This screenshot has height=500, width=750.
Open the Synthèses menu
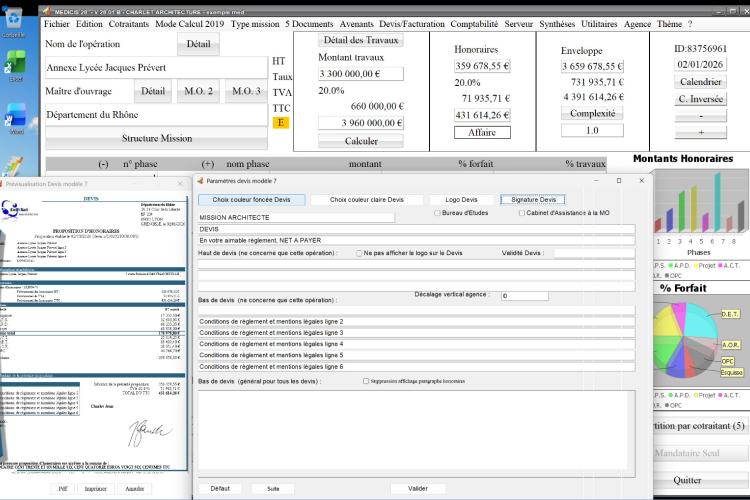coord(557,24)
